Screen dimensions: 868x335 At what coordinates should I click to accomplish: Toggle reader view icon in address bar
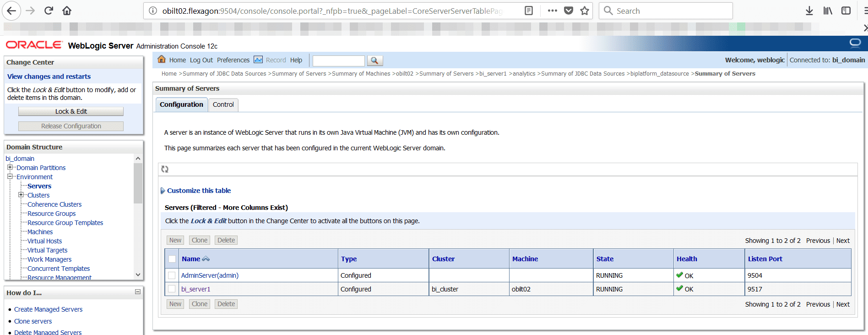click(529, 11)
